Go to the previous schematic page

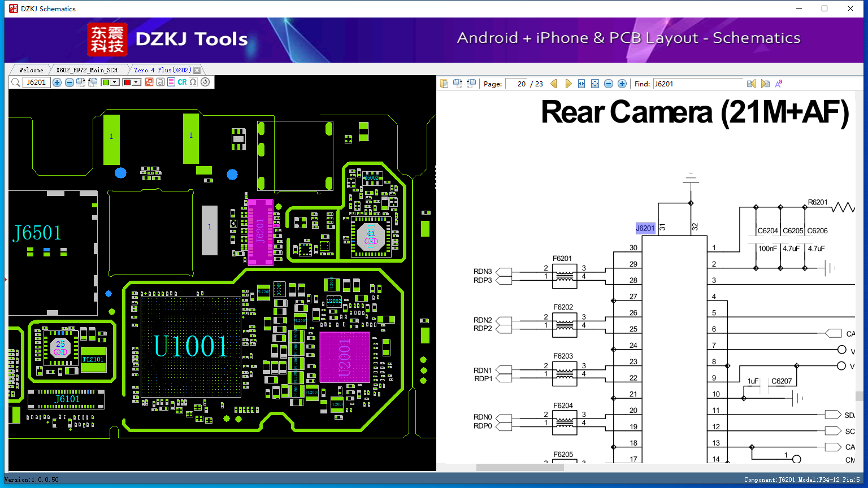point(554,84)
